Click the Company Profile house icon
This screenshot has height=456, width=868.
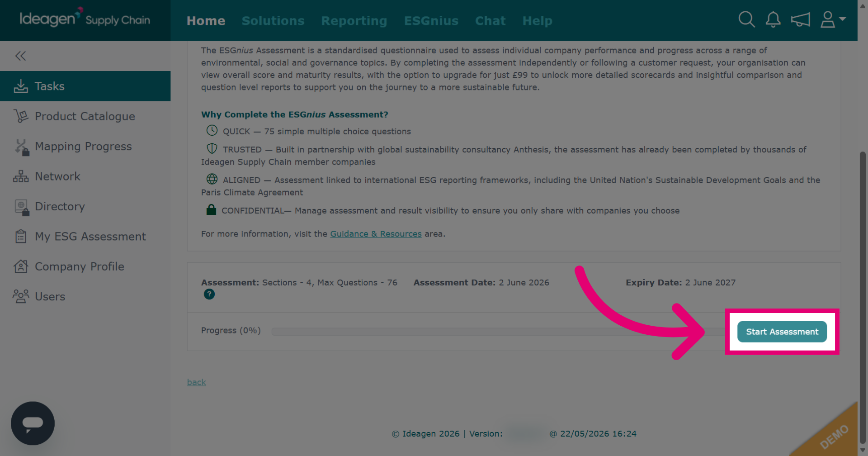21,266
